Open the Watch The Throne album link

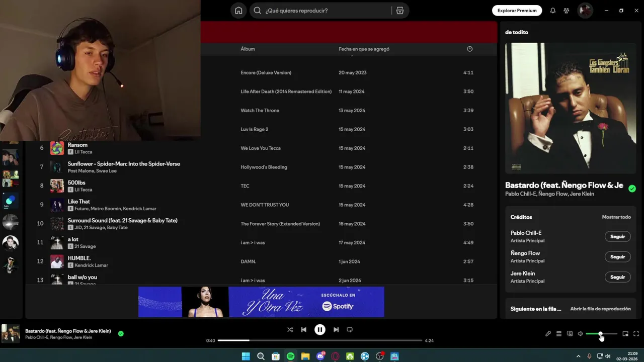click(260, 111)
